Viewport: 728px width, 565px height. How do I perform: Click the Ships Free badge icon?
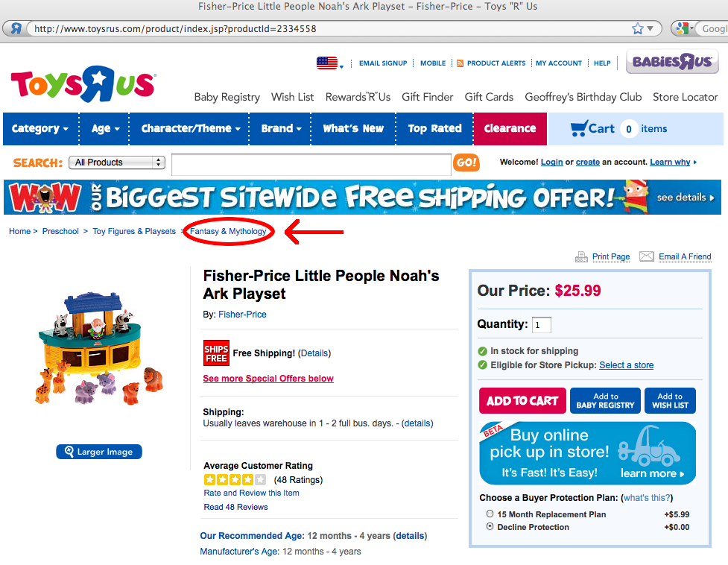click(x=216, y=353)
